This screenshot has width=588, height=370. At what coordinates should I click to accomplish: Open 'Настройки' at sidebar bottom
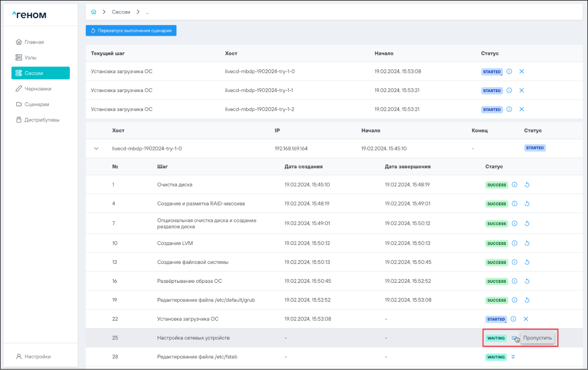point(37,356)
